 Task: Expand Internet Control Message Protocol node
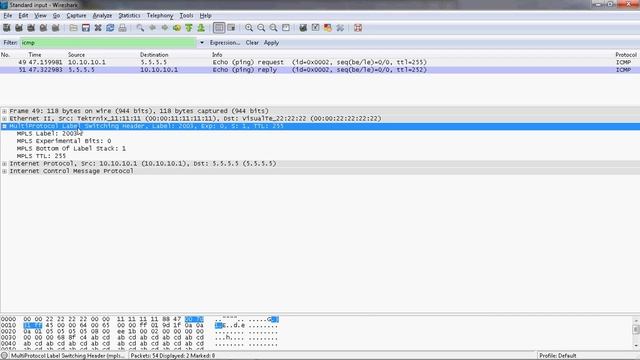tap(4, 171)
